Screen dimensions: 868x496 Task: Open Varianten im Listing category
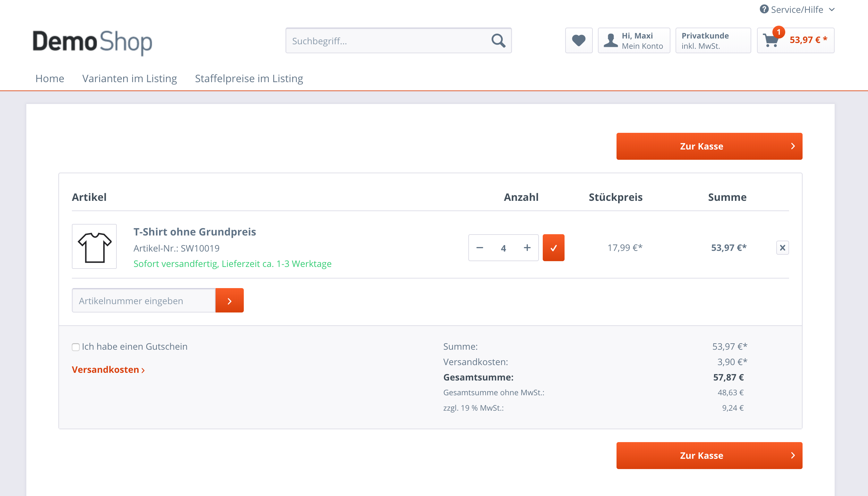click(129, 78)
